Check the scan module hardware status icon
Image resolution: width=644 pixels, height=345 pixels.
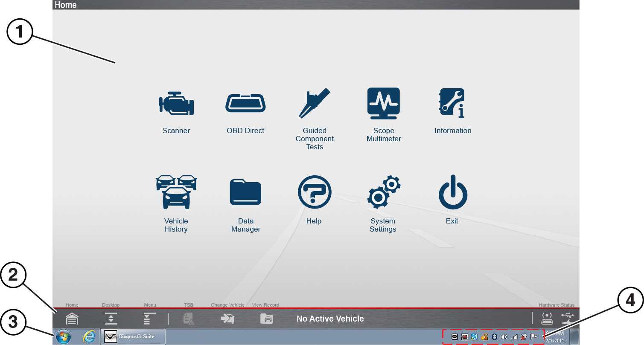pos(547,318)
